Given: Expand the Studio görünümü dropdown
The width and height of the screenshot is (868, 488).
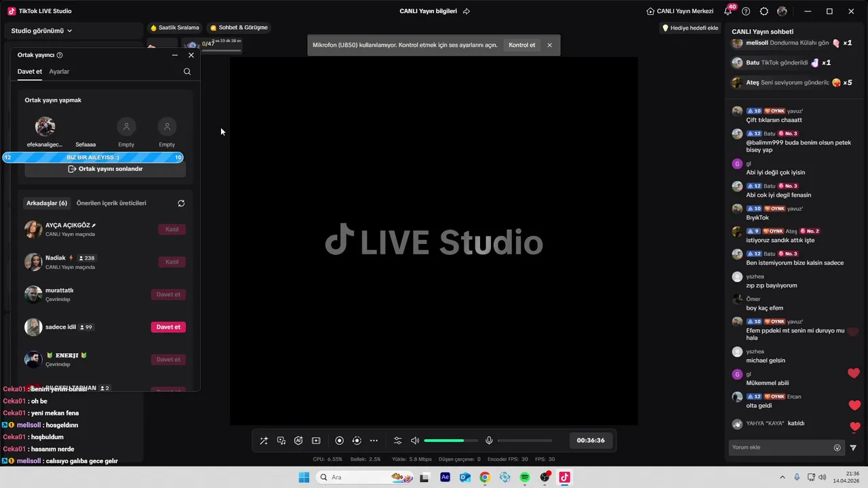Looking at the screenshot, I should coord(41,30).
